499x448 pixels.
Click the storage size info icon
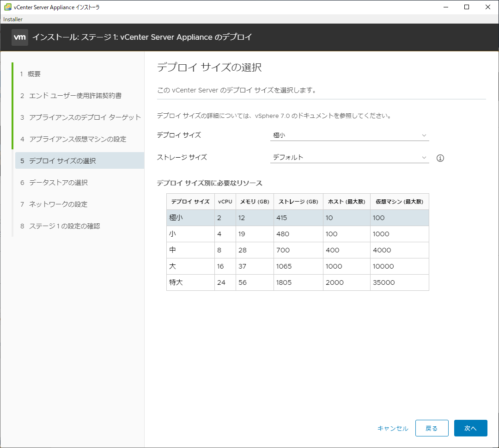click(x=440, y=158)
